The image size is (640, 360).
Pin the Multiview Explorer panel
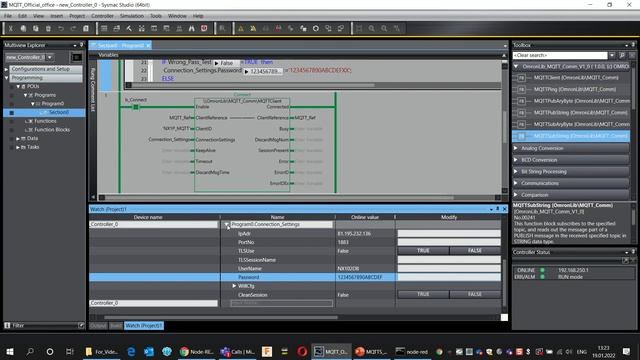point(81,45)
